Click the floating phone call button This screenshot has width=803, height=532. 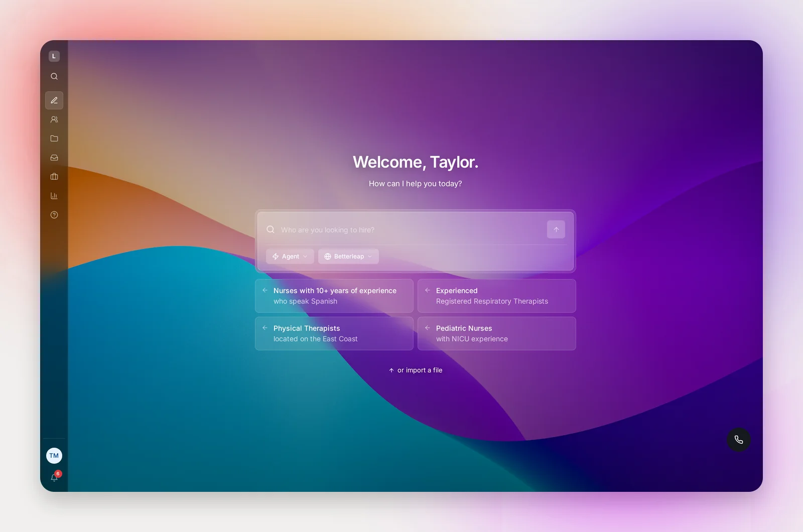coord(739,440)
